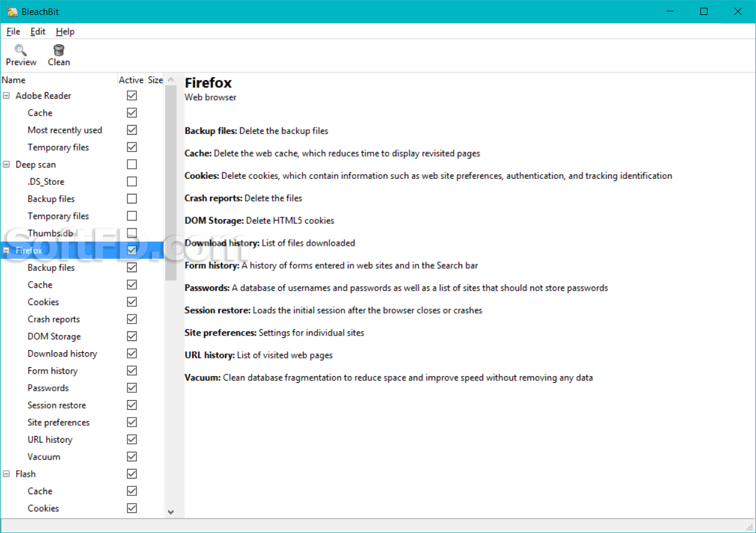Click the BleachBit app icon in title bar

(13, 11)
